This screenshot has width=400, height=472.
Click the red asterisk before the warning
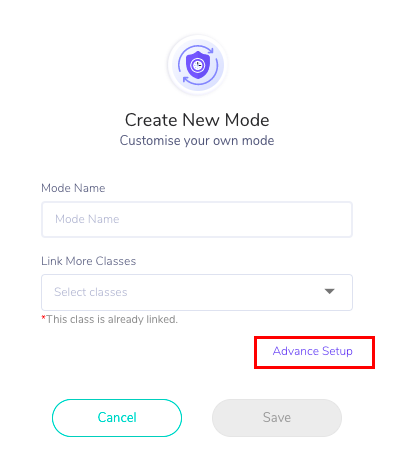point(43,318)
